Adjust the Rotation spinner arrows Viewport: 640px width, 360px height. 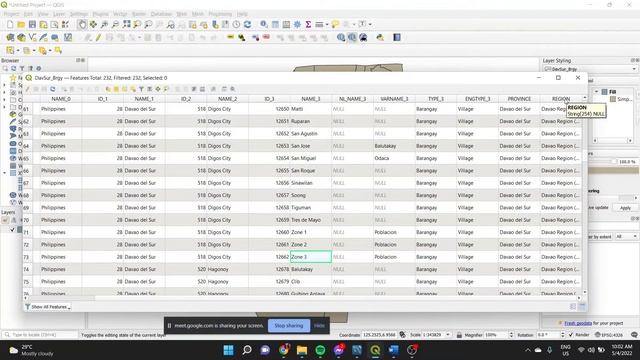(x=562, y=335)
